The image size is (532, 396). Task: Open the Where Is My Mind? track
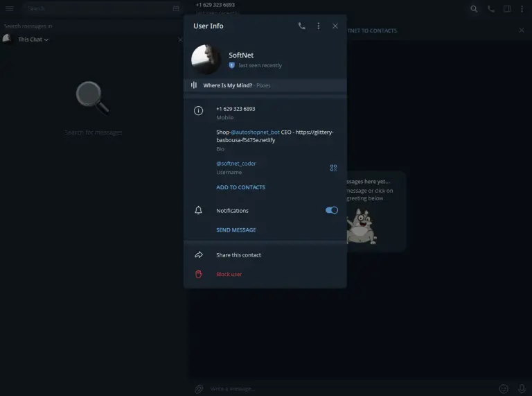pos(228,85)
